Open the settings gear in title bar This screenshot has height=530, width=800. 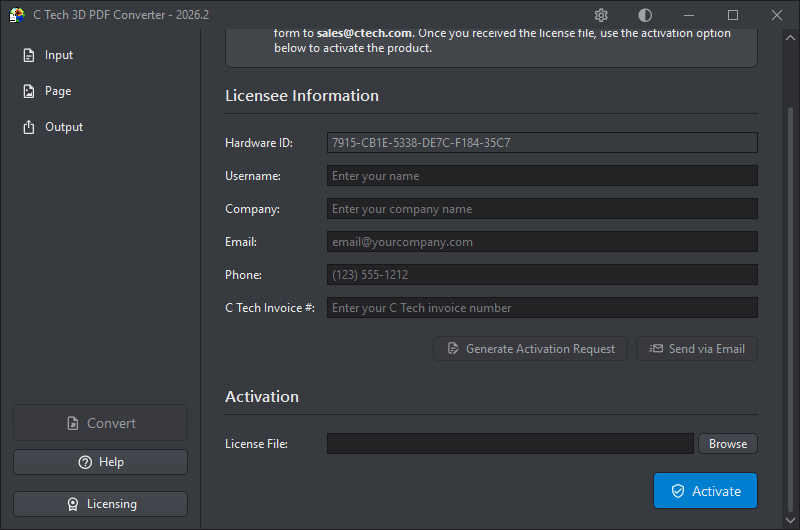click(601, 15)
